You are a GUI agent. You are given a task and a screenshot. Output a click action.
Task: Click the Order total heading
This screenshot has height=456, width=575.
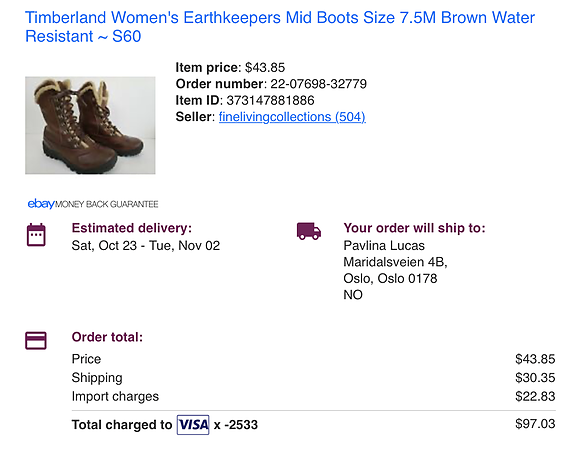pyautogui.click(x=107, y=337)
